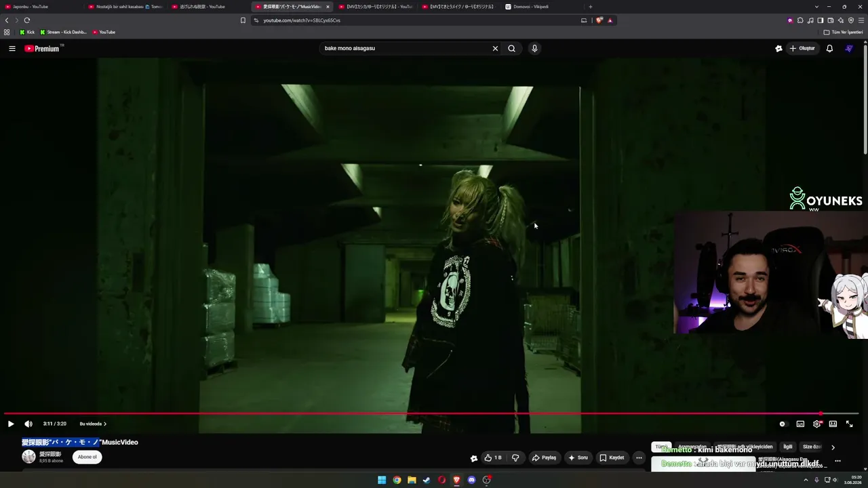The width and height of the screenshot is (868, 488).
Task: Like the video with thumbs up
Action: [x=493, y=457]
